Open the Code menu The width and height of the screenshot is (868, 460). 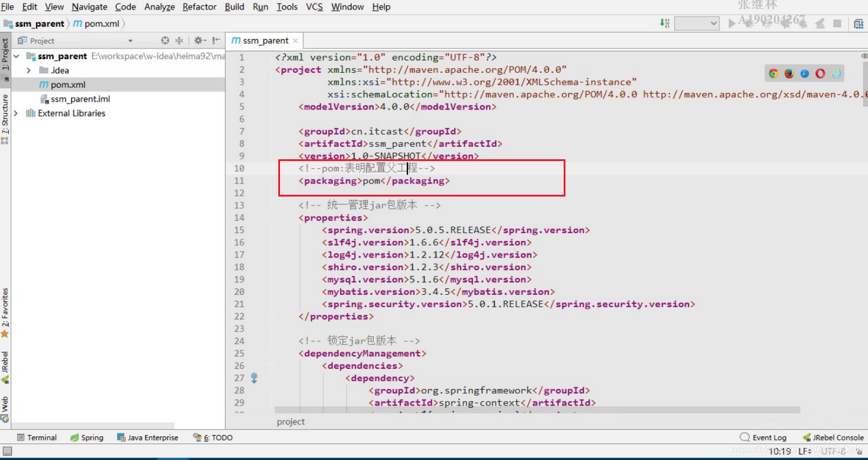126,7
